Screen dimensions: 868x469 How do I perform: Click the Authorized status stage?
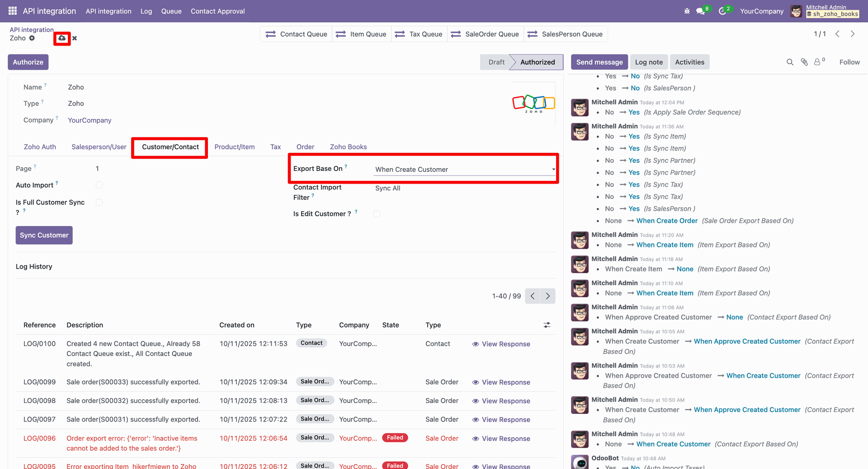tap(538, 62)
